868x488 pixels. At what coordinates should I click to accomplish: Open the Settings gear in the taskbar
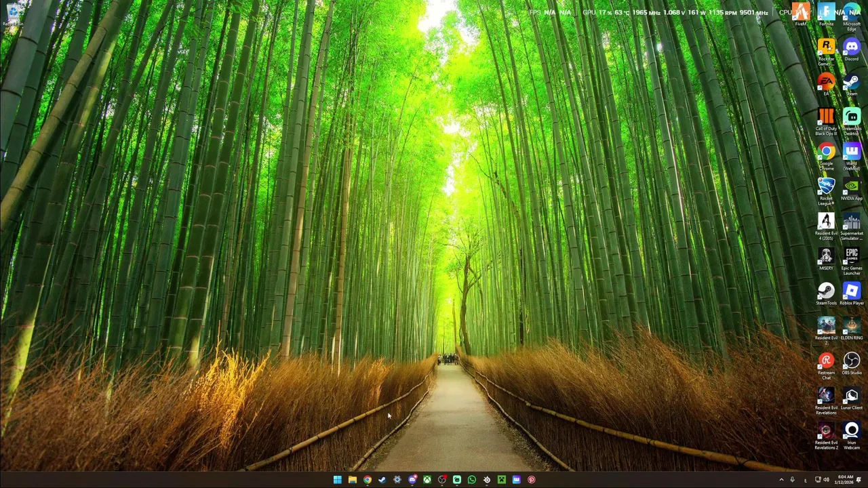pyautogui.click(x=397, y=480)
